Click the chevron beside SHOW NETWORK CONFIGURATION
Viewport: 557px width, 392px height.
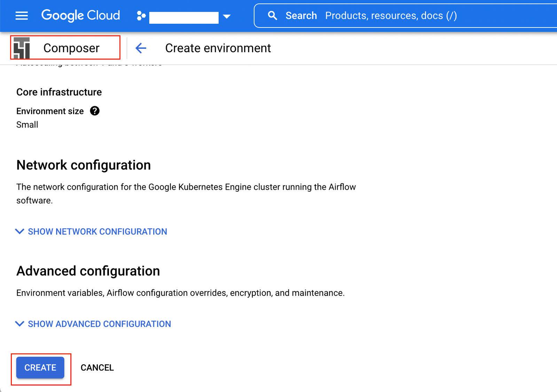tap(19, 232)
